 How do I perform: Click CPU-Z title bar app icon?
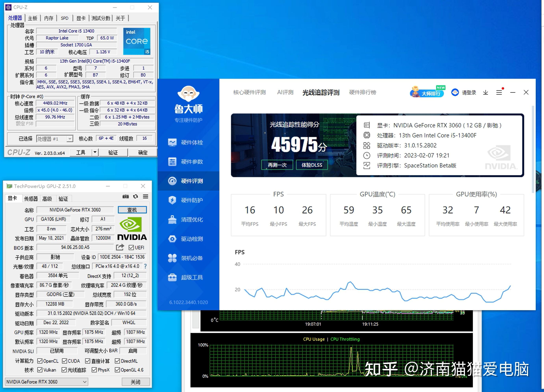coord(8,7)
